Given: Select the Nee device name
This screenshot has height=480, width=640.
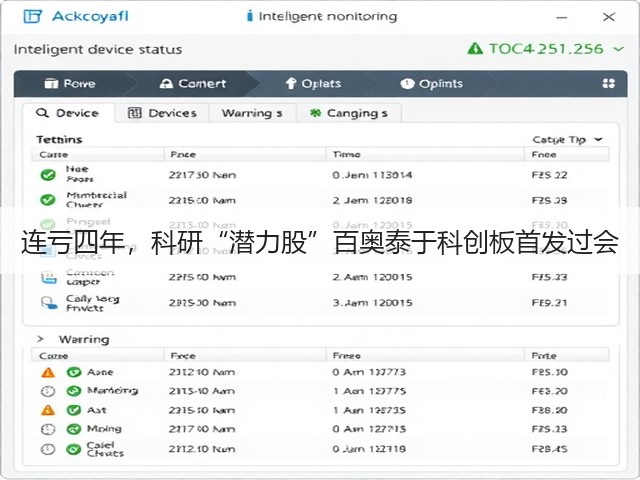Looking at the screenshot, I should [x=79, y=174].
